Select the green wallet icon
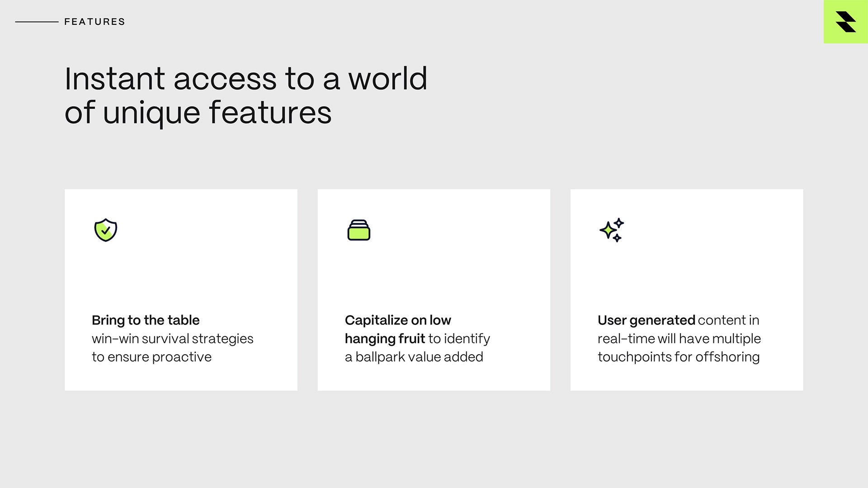This screenshot has height=488, width=868. [x=359, y=231]
